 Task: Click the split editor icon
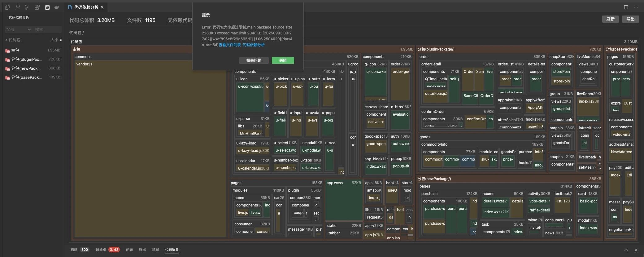point(626,7)
